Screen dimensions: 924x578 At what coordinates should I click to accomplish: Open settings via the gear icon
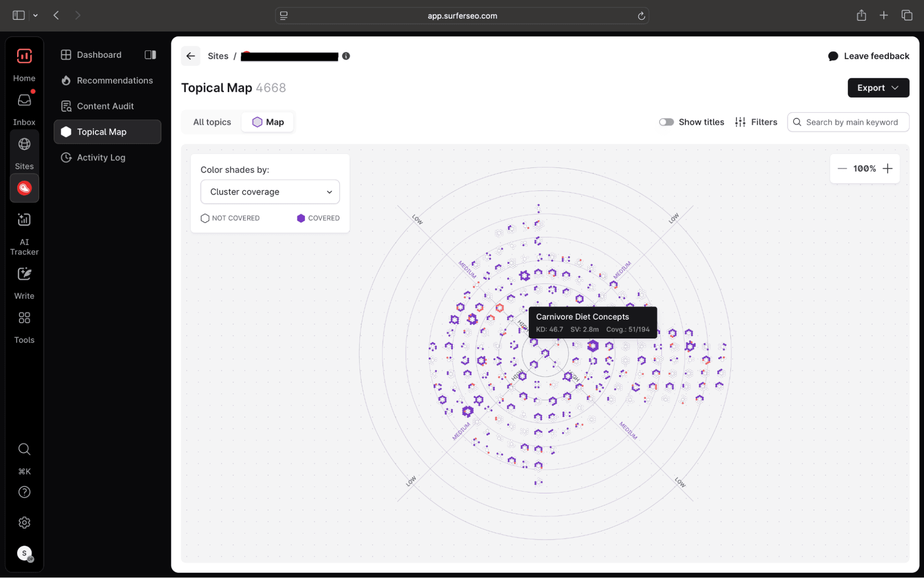click(24, 522)
